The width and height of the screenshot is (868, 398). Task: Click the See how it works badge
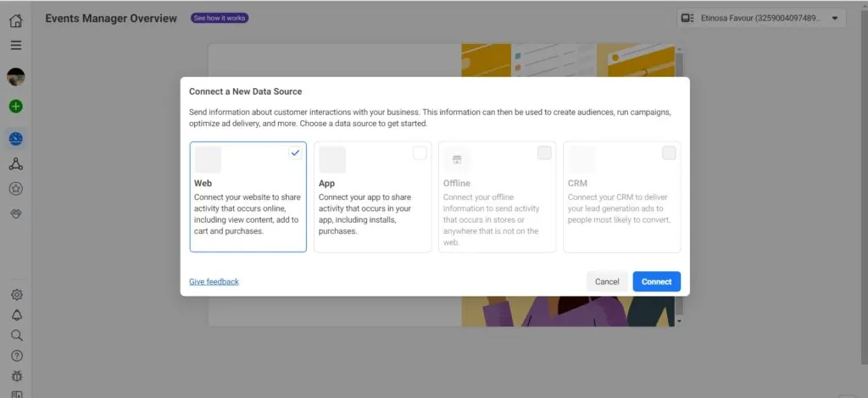tap(220, 19)
